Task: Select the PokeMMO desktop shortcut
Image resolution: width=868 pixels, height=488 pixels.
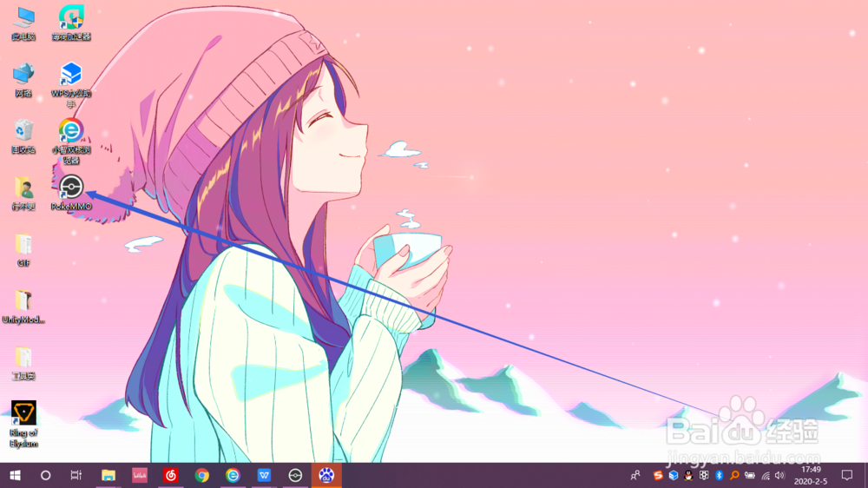Action: (x=71, y=193)
